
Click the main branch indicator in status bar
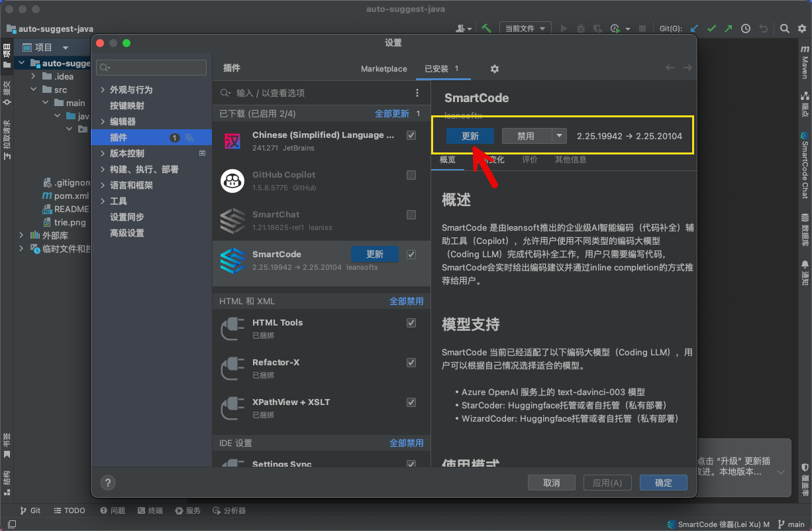(792, 524)
